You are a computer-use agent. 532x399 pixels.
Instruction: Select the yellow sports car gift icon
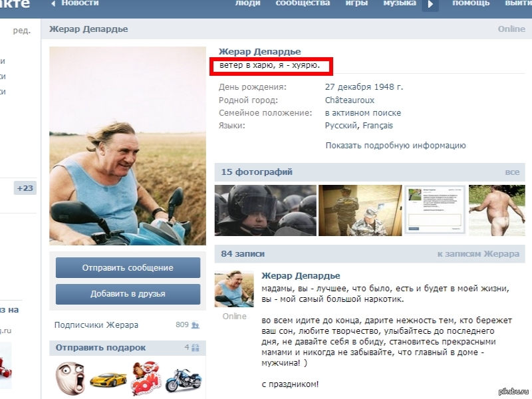(108, 380)
